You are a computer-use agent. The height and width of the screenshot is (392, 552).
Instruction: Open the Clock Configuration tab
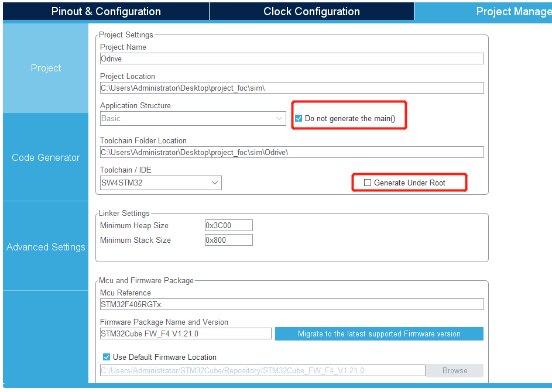pos(311,11)
